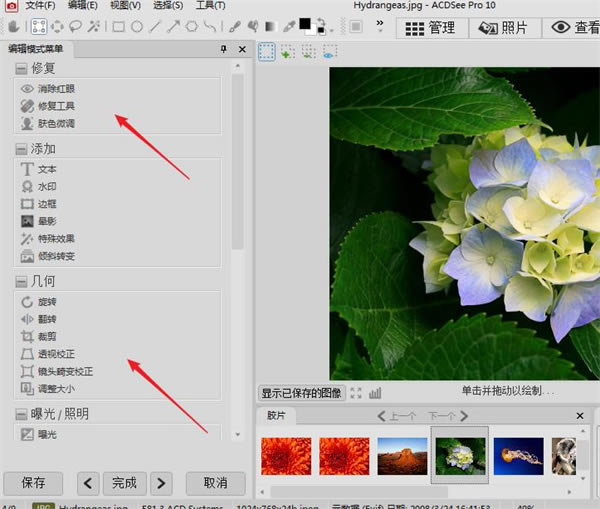Toggle full screen view icon

(356, 393)
